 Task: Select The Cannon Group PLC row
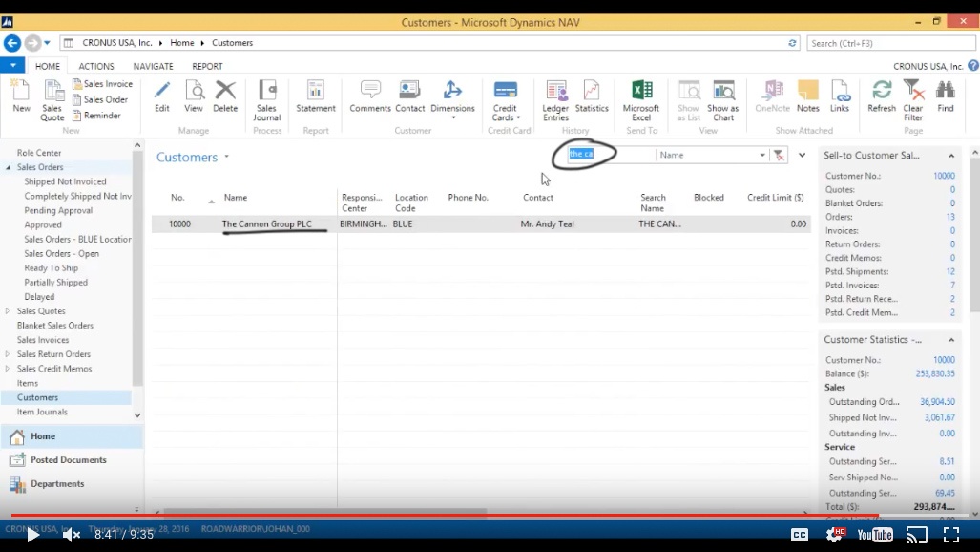pos(481,224)
